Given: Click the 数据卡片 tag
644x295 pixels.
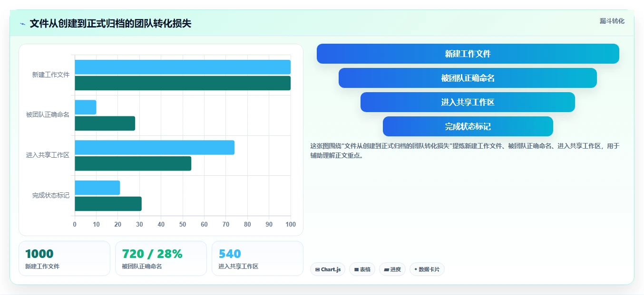Looking at the screenshot, I should [427, 269].
